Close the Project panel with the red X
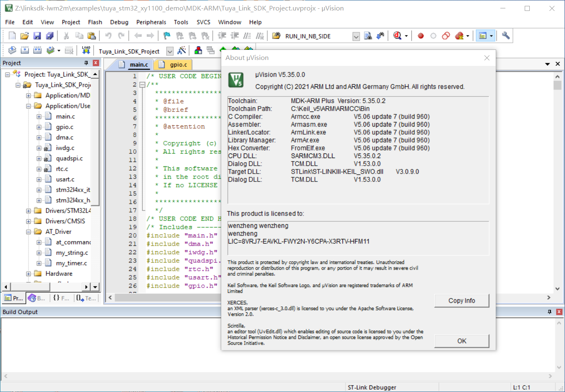The height and width of the screenshot is (392, 565). [x=96, y=63]
